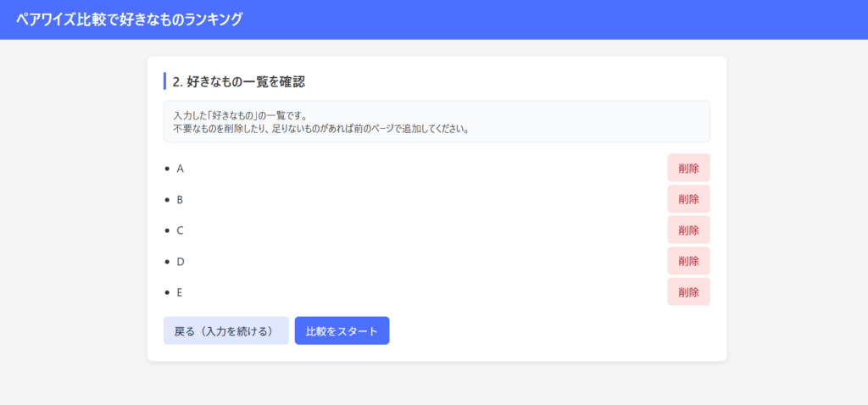The image size is (868, 405).
Task: Click the page title ペアワイズ比較で好きなものランキング
Action: [x=129, y=19]
